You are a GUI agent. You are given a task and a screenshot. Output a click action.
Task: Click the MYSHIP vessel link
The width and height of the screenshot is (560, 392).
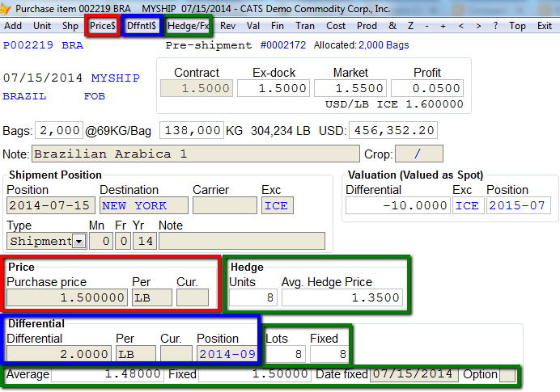pyautogui.click(x=116, y=78)
